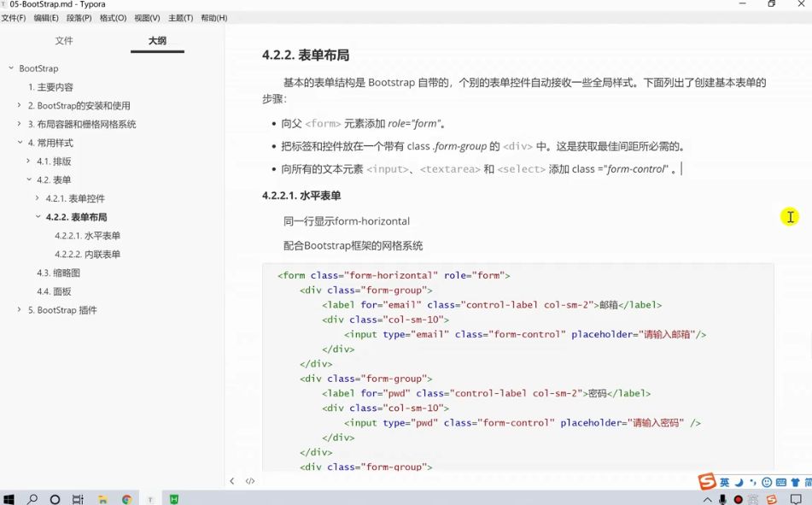This screenshot has width=812, height=505.
Task: Jump to 3. 布局容器和栅格网格系统 in outline
Action: (x=82, y=125)
